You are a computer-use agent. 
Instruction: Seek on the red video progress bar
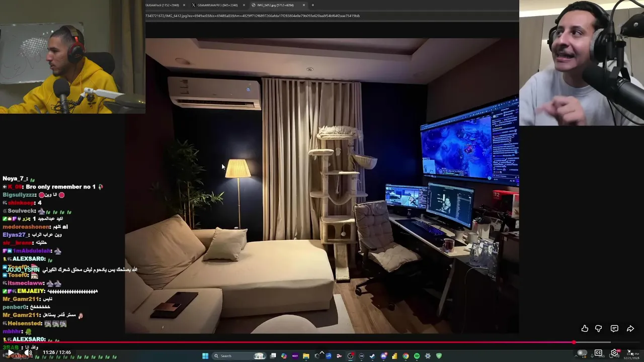322,342
